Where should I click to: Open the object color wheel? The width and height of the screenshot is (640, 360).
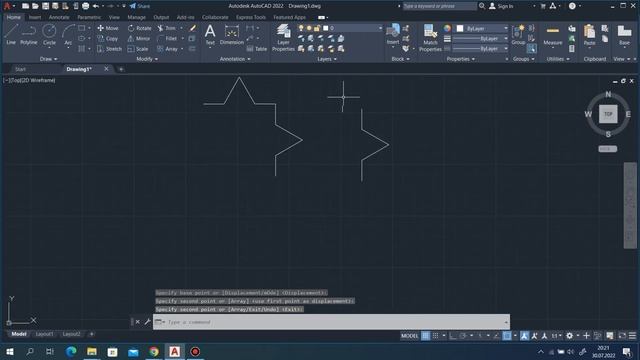tap(447, 28)
